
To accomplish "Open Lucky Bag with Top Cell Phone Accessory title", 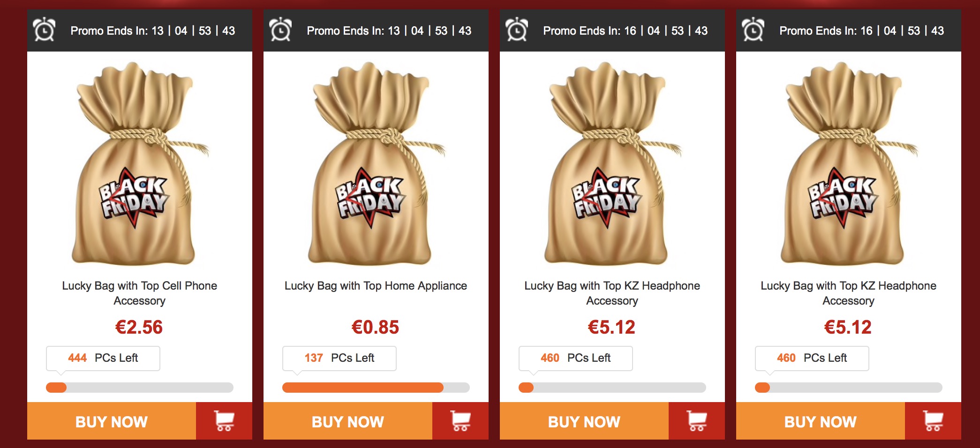I will (x=140, y=293).
